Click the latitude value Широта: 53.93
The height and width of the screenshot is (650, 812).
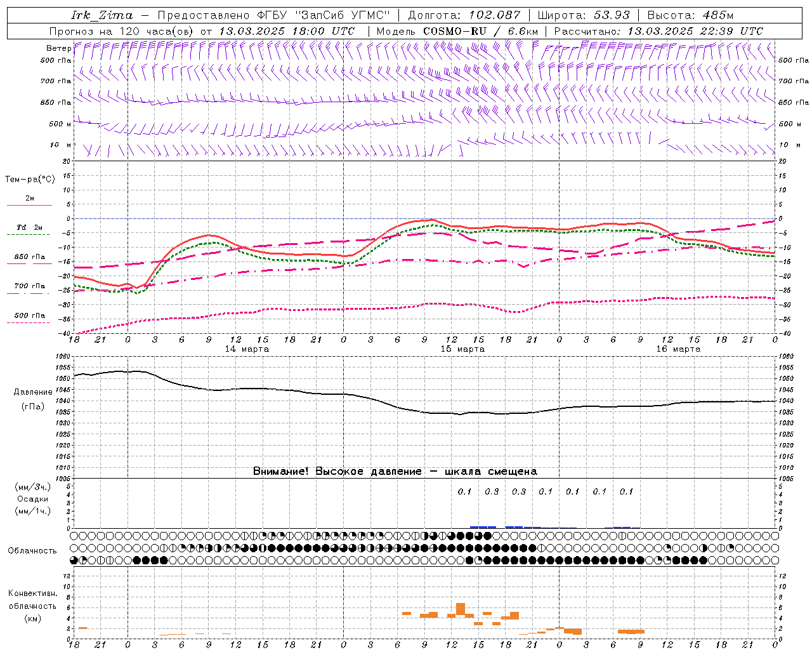(x=584, y=15)
